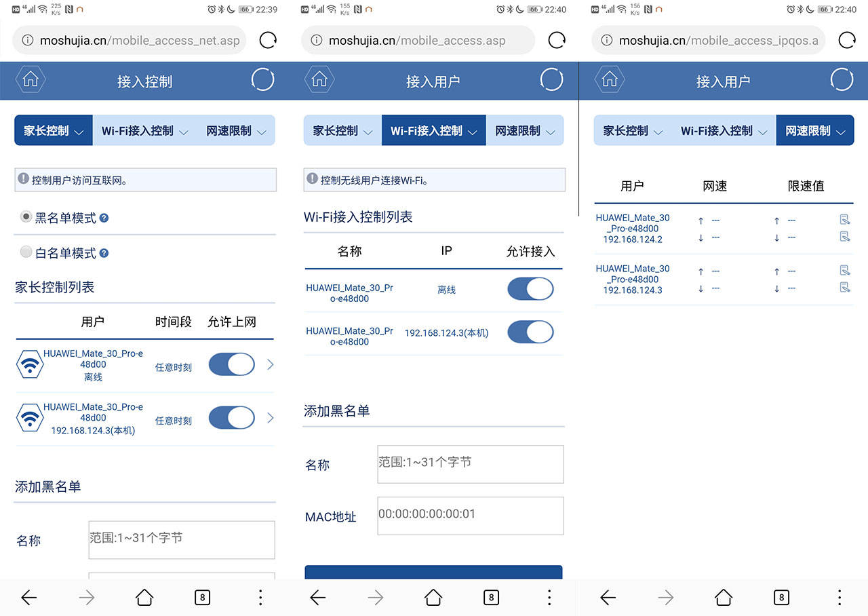Toggle 允许接入 for 192.168.124.3(本机) Wi-Fi device

tap(530, 332)
